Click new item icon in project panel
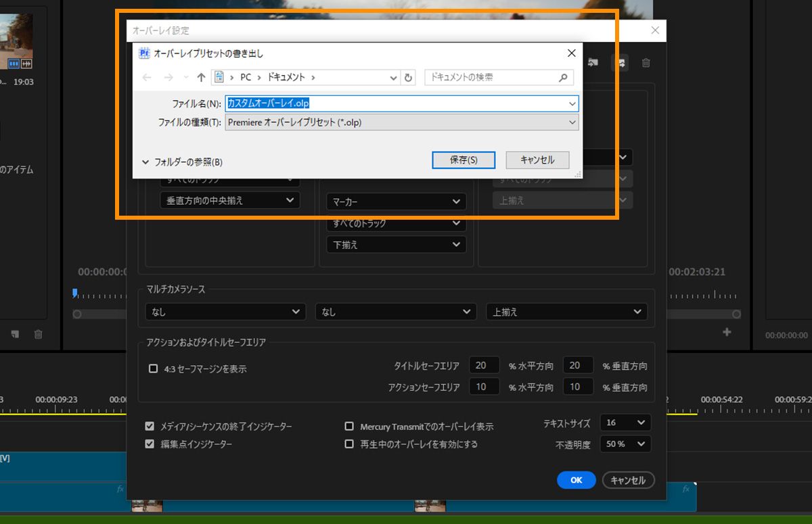 click(16, 334)
